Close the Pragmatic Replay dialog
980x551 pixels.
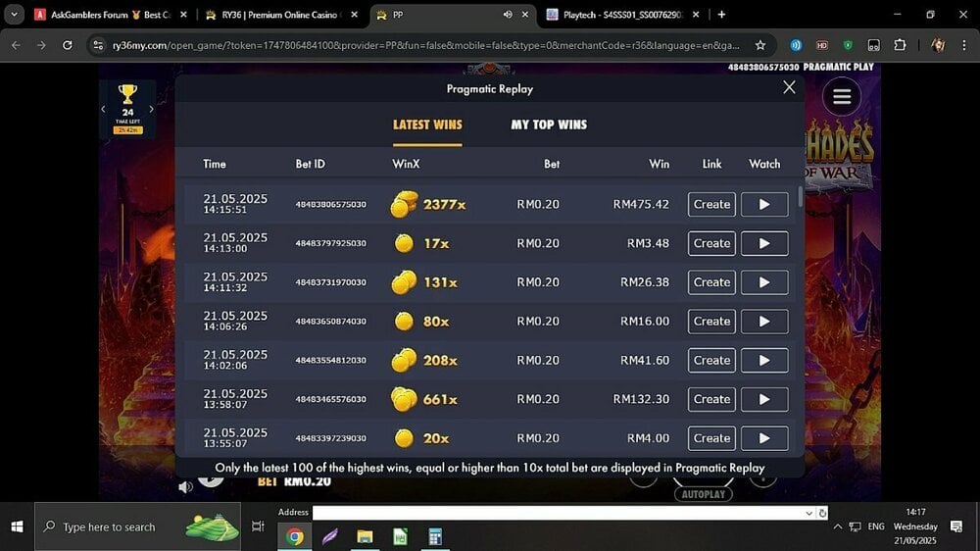point(789,87)
